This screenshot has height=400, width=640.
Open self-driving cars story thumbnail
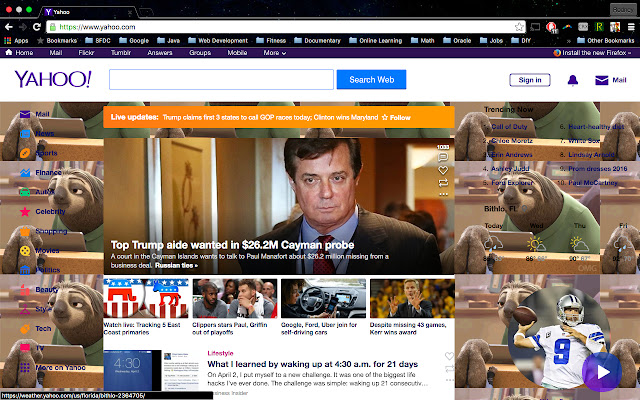pyautogui.click(x=323, y=298)
